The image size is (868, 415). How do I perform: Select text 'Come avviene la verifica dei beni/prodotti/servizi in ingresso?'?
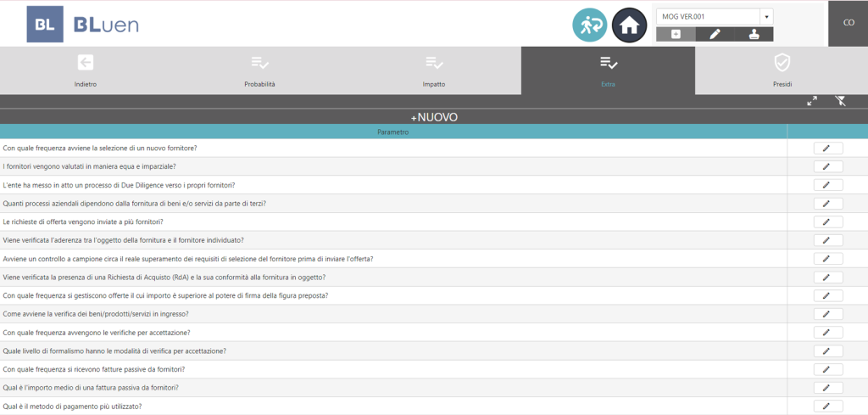click(x=96, y=314)
